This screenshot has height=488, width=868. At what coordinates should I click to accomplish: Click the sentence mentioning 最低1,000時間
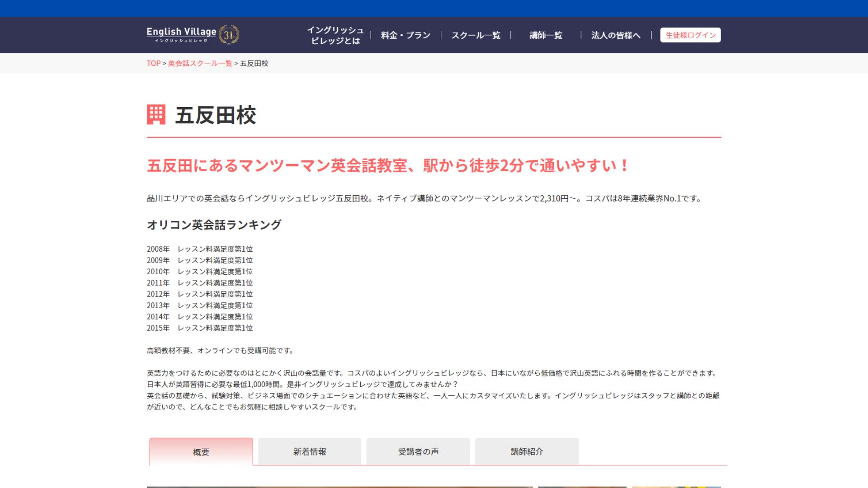point(302,385)
